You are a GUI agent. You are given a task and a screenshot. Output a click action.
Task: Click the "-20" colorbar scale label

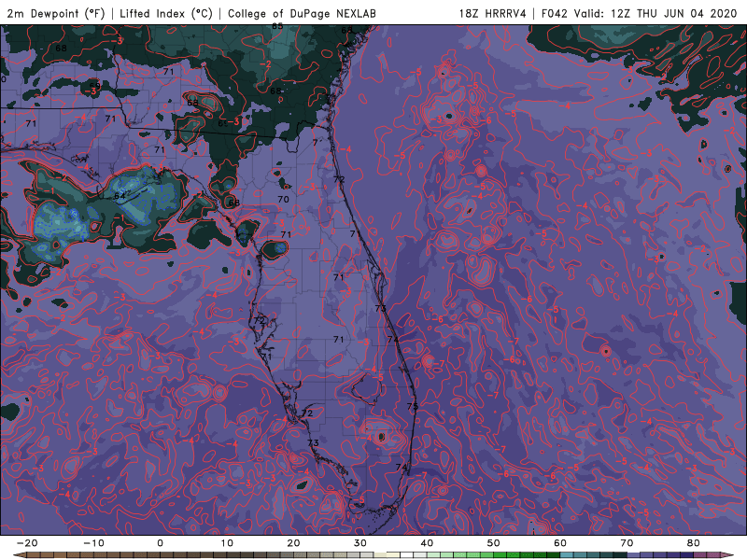[27, 543]
